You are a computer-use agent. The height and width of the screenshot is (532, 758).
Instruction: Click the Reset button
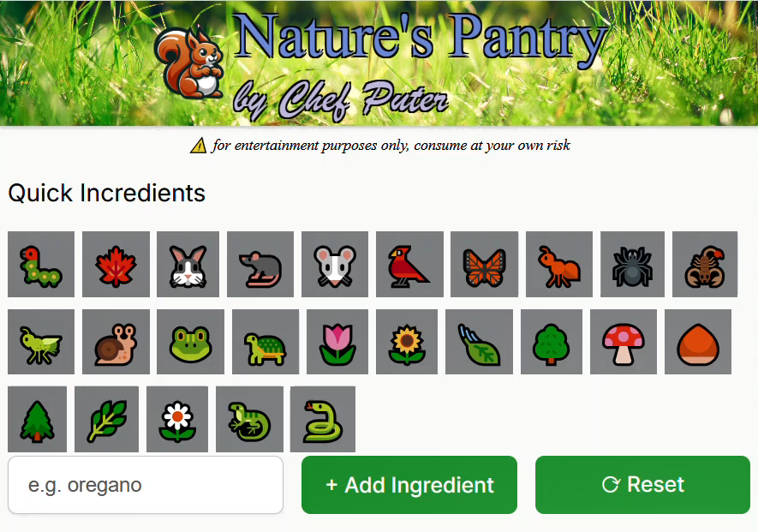(643, 485)
